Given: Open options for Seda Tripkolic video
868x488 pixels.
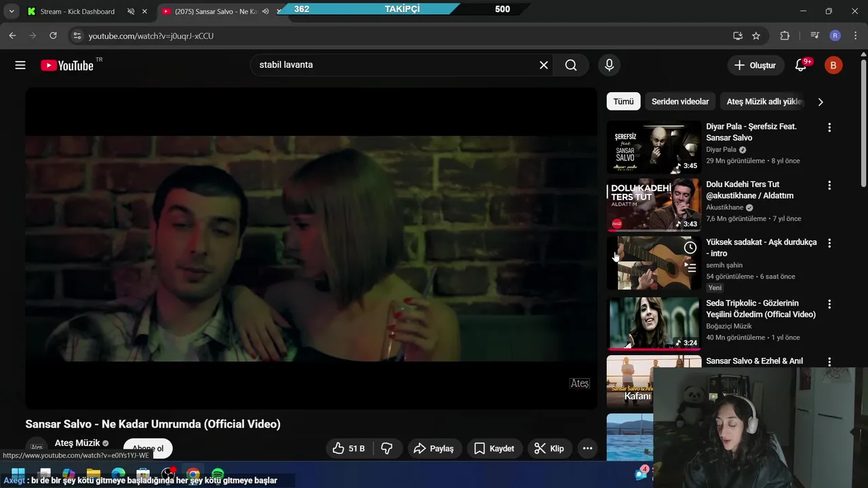Looking at the screenshot, I should coord(829,304).
